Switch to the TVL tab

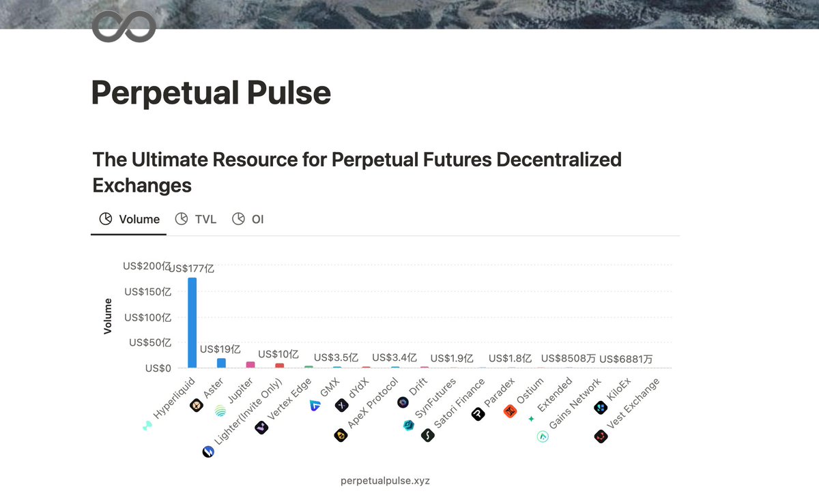click(x=196, y=219)
